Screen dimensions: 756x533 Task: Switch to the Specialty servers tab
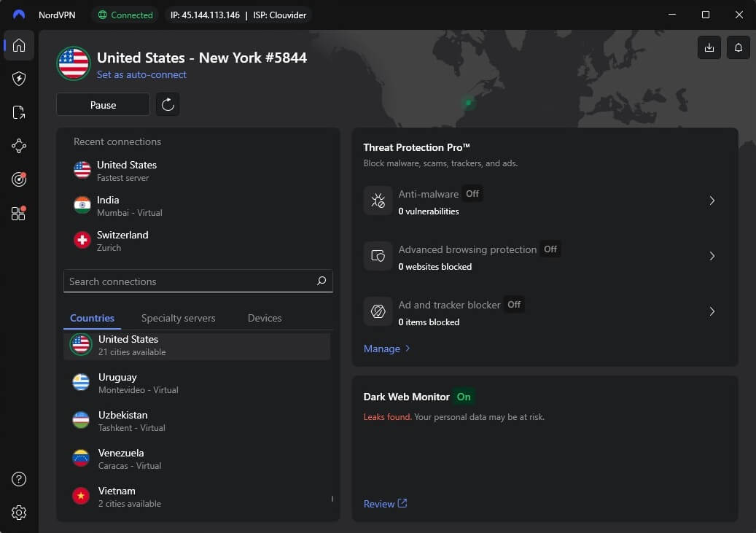coord(178,318)
